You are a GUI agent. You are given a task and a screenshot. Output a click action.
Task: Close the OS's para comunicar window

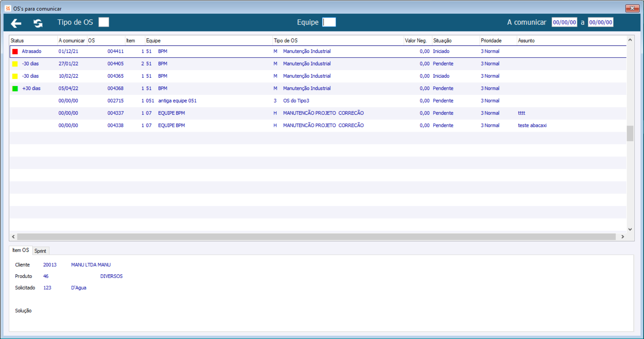[x=632, y=8]
